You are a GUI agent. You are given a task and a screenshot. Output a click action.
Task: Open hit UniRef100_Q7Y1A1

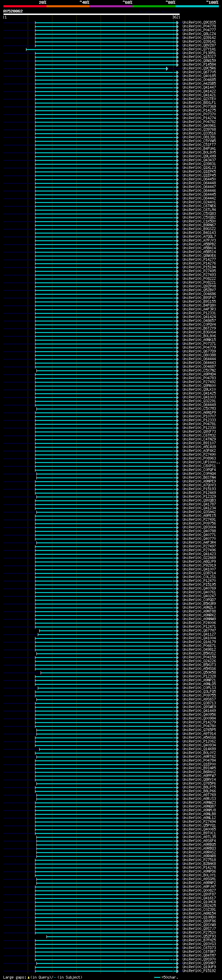pyautogui.click(x=199, y=49)
